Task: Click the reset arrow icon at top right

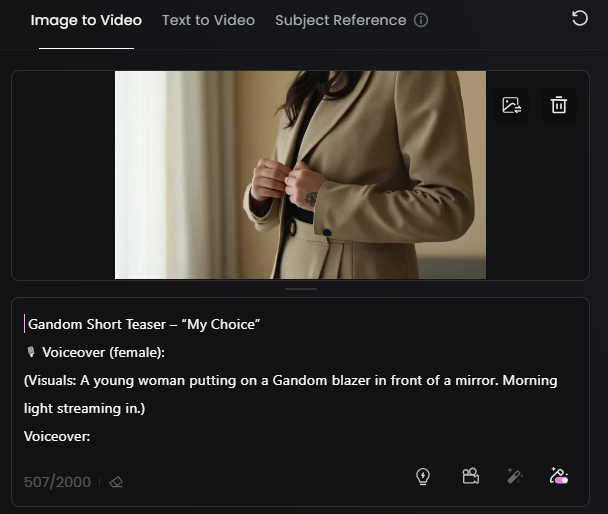Action: tap(579, 19)
